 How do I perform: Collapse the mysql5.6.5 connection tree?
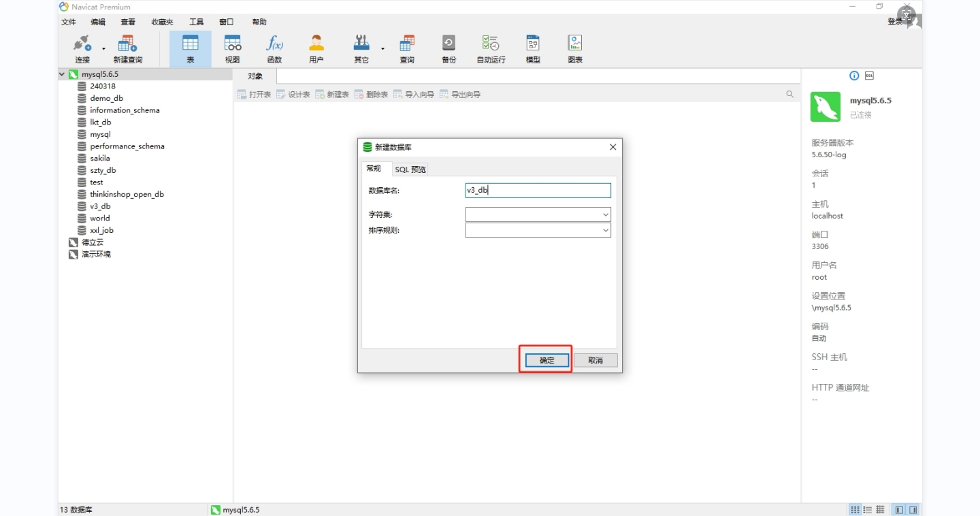click(x=63, y=74)
